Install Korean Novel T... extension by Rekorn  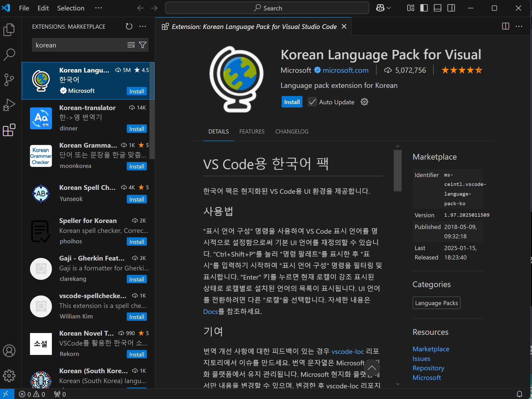137,354
